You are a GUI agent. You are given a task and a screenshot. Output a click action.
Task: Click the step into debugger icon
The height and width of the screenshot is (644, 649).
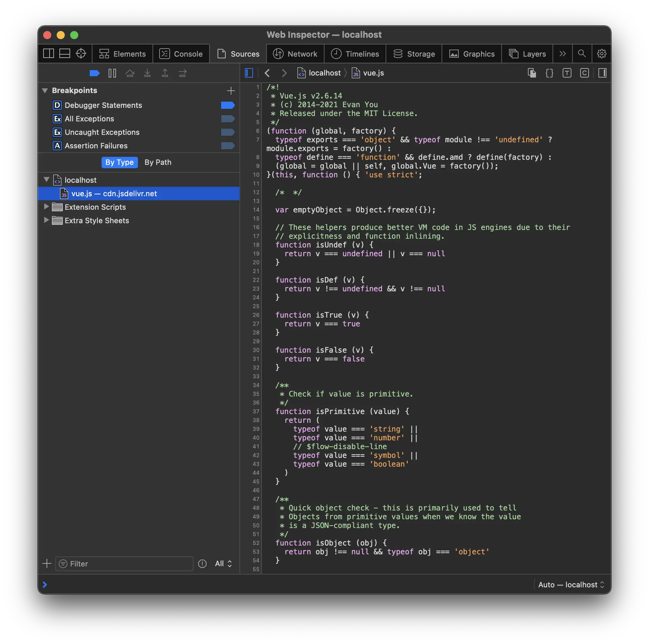tap(147, 73)
